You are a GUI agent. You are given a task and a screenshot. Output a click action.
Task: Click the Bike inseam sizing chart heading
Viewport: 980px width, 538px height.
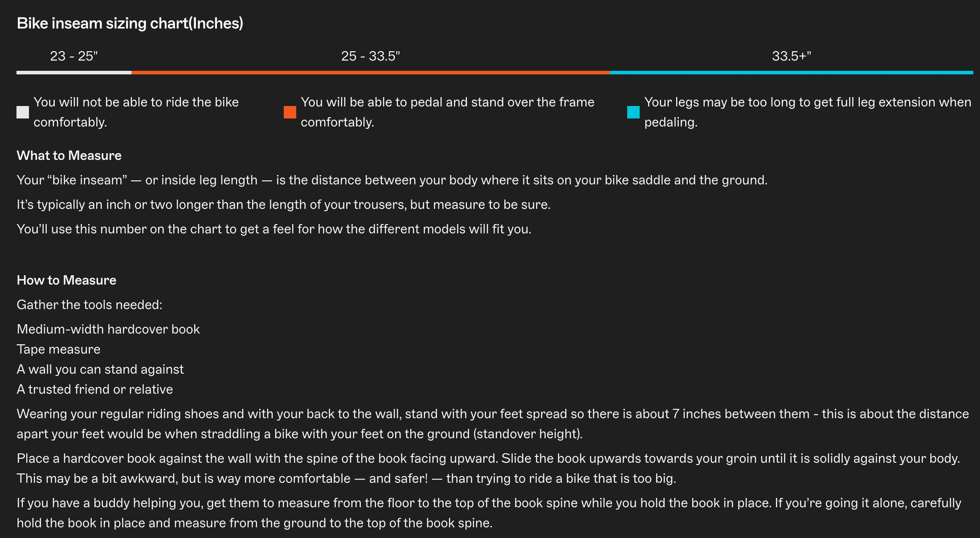click(130, 23)
